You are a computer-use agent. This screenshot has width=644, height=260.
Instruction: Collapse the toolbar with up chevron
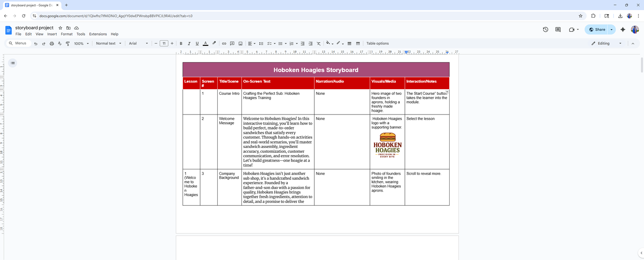click(633, 44)
